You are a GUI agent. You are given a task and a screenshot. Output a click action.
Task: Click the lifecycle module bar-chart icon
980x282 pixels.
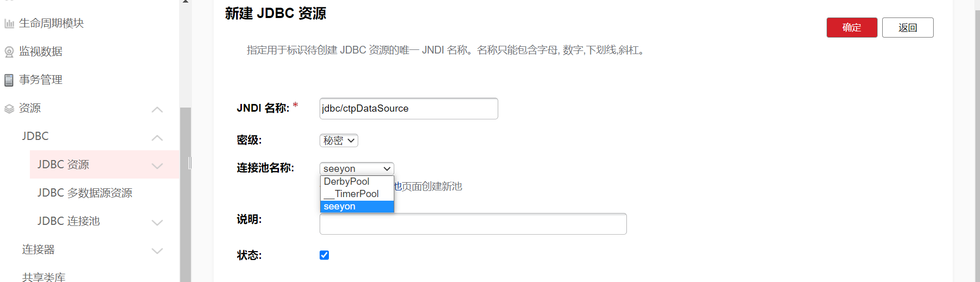pyautogui.click(x=9, y=24)
